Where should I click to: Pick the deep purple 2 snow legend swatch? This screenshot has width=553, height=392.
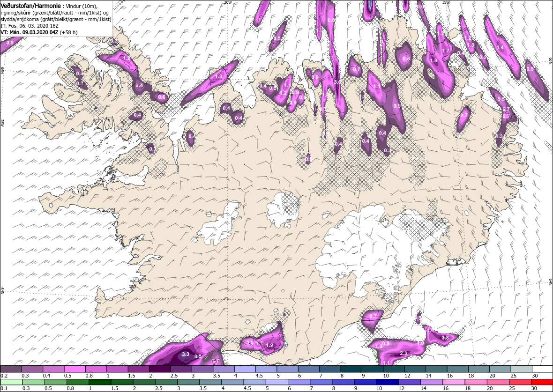(x=161, y=369)
